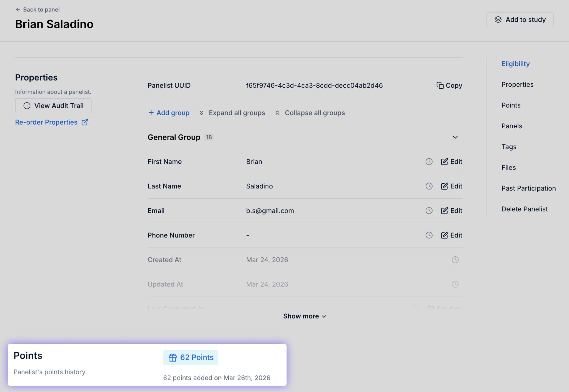
Task: Click the external link icon for Re-order Properties
Action: coord(85,122)
